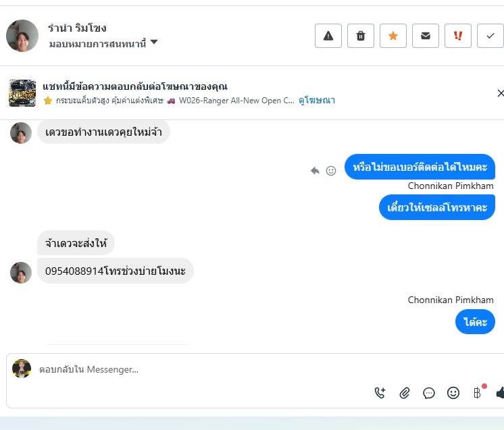Screen dimensions: 504x430
Task: Delete conversation using trash icon
Action: click(361, 36)
